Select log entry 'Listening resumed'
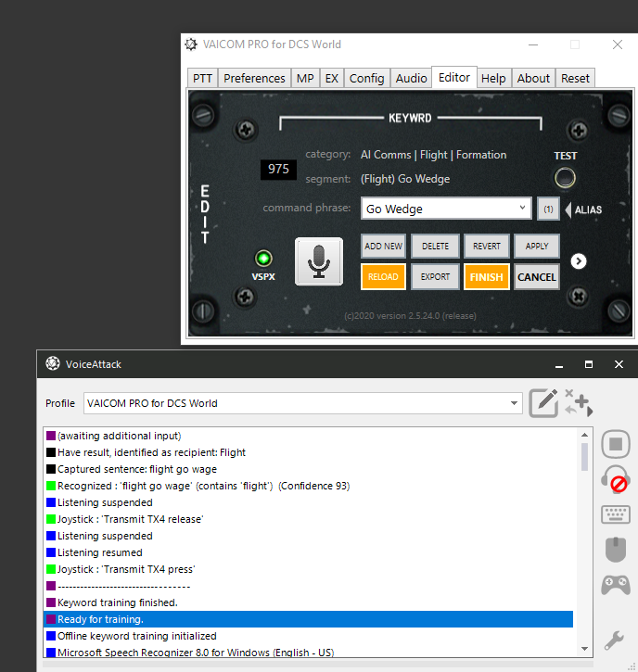The width and height of the screenshot is (638, 672). pyautogui.click(x=308, y=552)
